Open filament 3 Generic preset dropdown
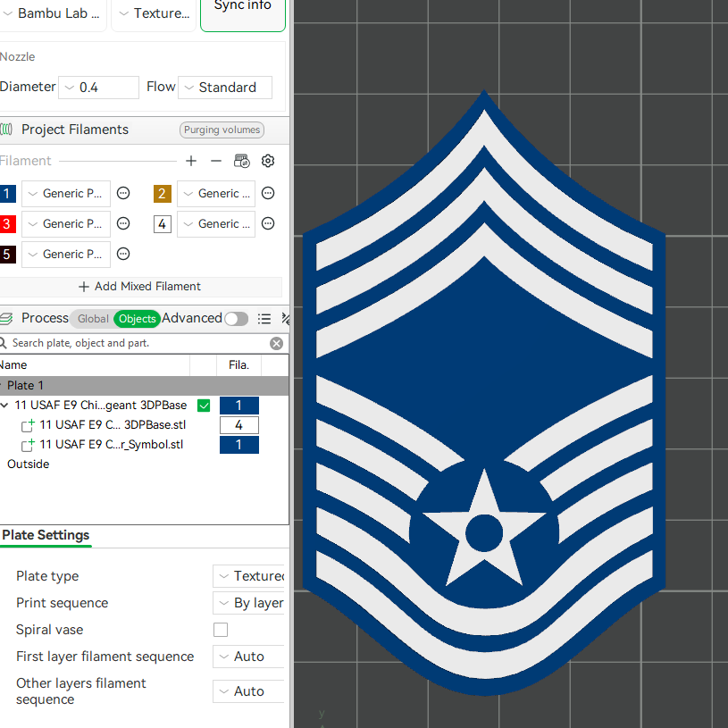This screenshot has width=728, height=728. point(66,224)
